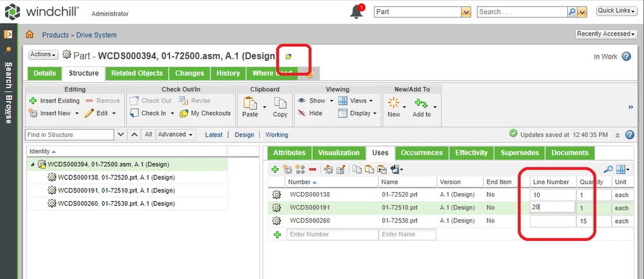Click the Check In icon
Screen dimensions: 644x279
(134, 113)
